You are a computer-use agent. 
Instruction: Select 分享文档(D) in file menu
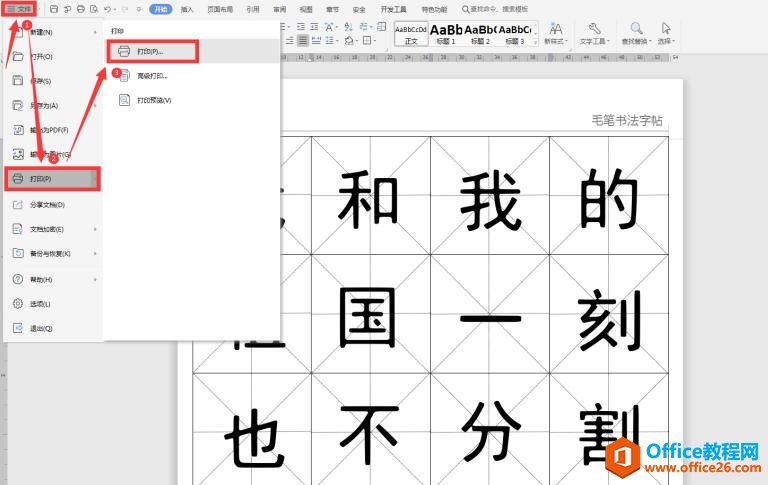[x=52, y=205]
